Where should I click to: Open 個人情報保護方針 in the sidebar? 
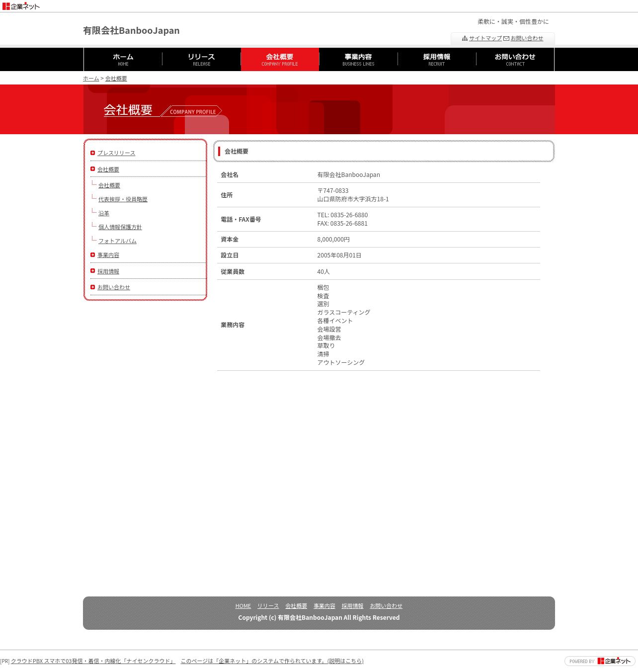coord(120,227)
